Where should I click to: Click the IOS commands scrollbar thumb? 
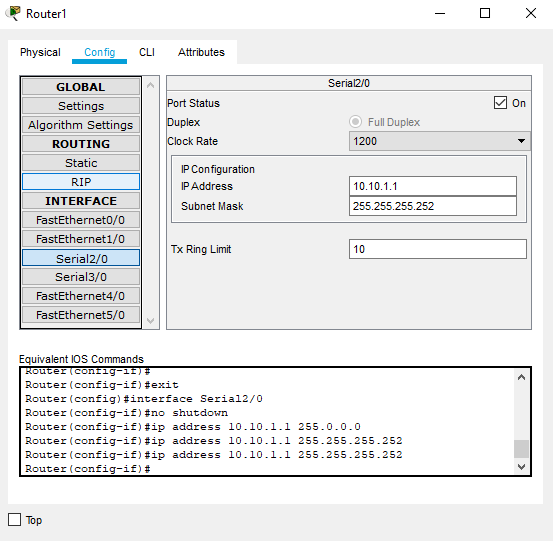(x=521, y=449)
